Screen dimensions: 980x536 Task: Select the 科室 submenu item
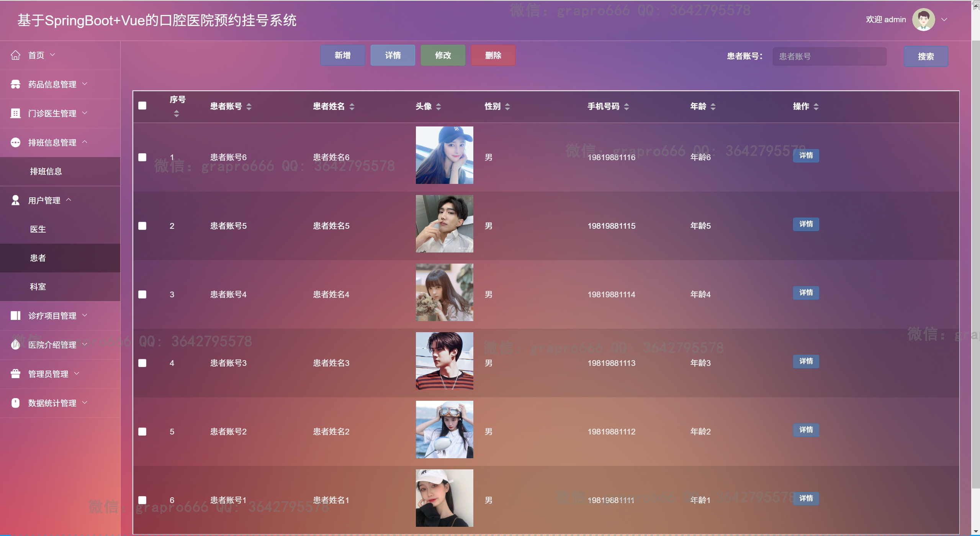point(38,287)
